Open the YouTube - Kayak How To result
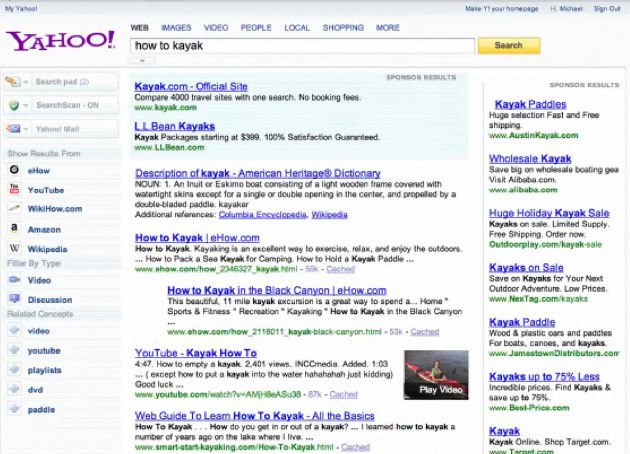Viewport: 630px width, 454px height. (196, 353)
